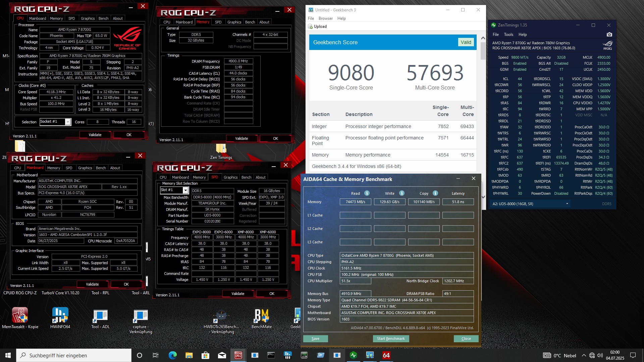This screenshot has width=644, height=362.
Task: Click the Read info icon in AIDA64
Action: (x=367, y=193)
